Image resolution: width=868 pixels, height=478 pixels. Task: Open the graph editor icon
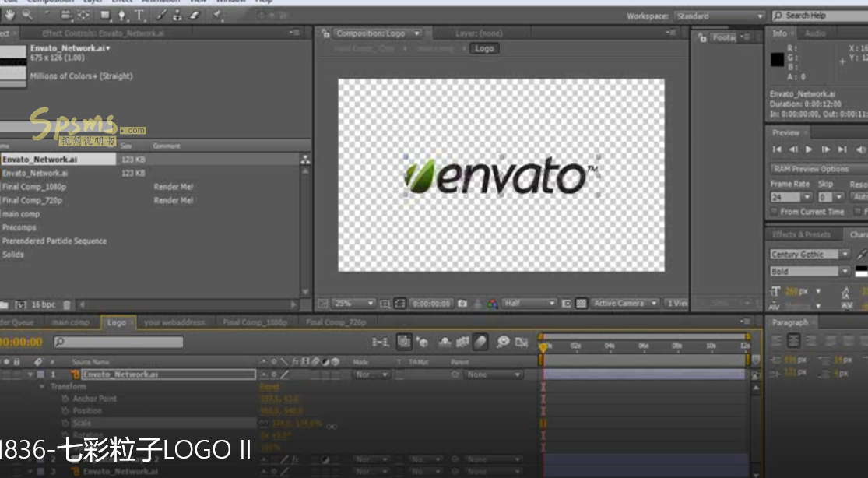point(522,343)
